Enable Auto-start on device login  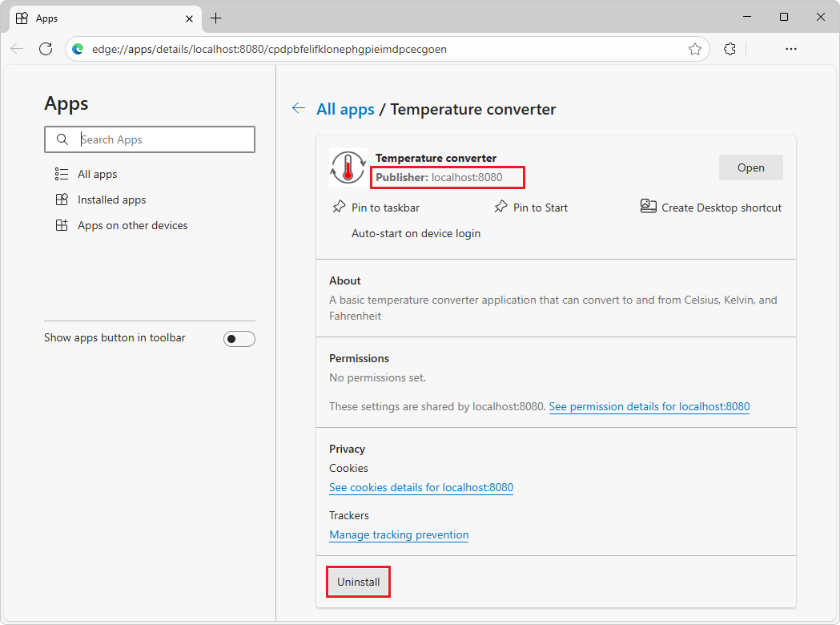tap(416, 233)
